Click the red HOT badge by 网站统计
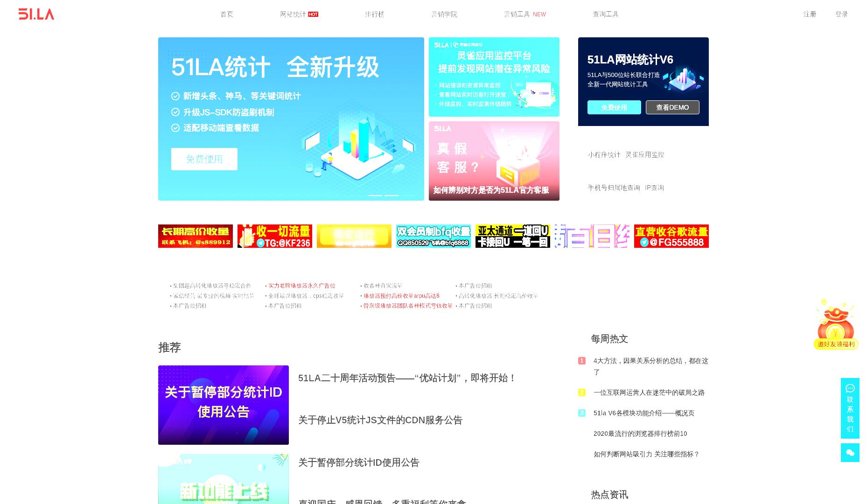Screen dimensions: 867x504 313,14
